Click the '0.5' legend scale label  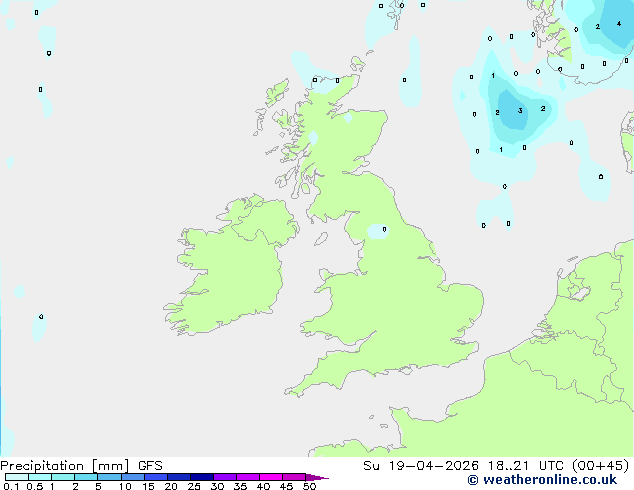coord(35,486)
